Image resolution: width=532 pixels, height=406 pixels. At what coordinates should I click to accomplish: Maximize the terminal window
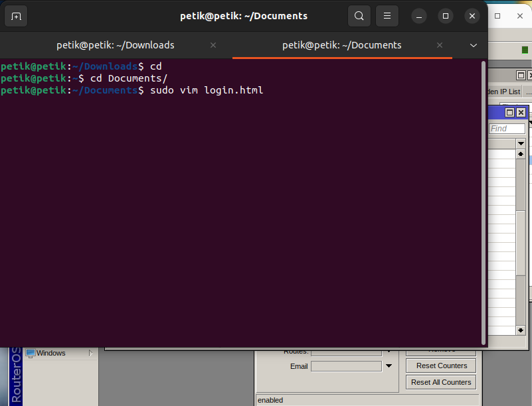(x=446, y=16)
